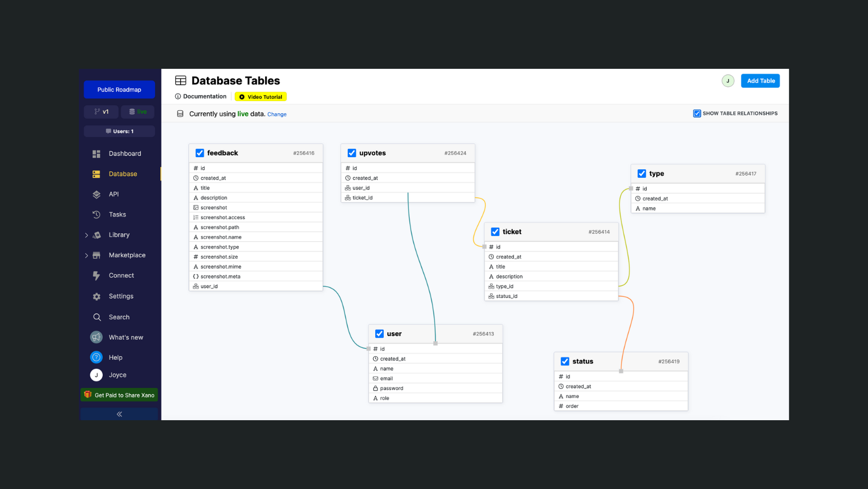Click the password lock icon in user table

(x=375, y=388)
